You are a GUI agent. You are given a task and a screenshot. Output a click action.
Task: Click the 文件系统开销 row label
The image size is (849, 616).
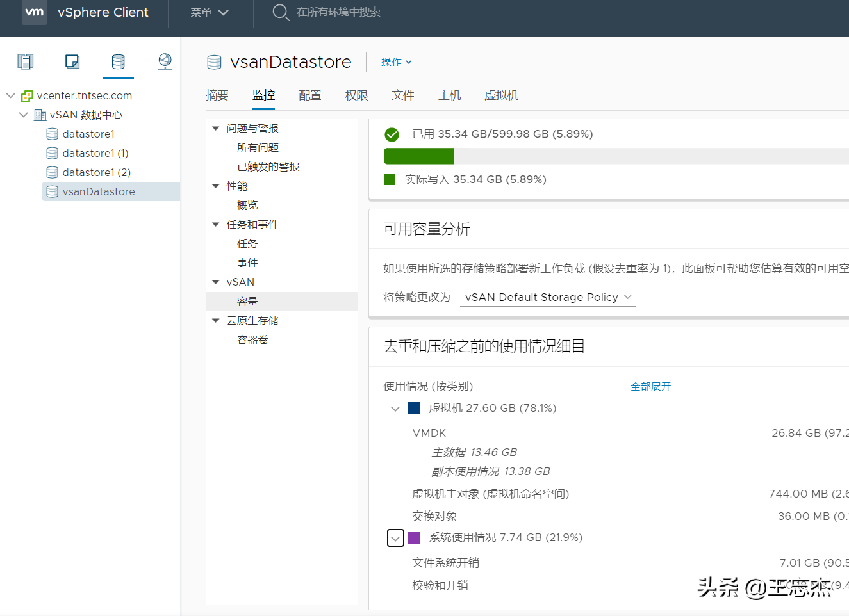[446, 563]
